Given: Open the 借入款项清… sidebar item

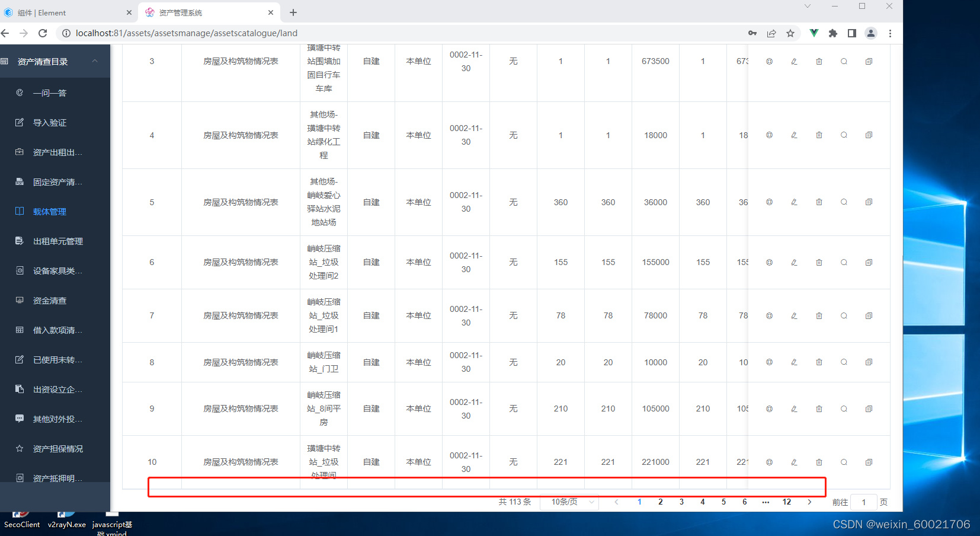Looking at the screenshot, I should (55, 330).
